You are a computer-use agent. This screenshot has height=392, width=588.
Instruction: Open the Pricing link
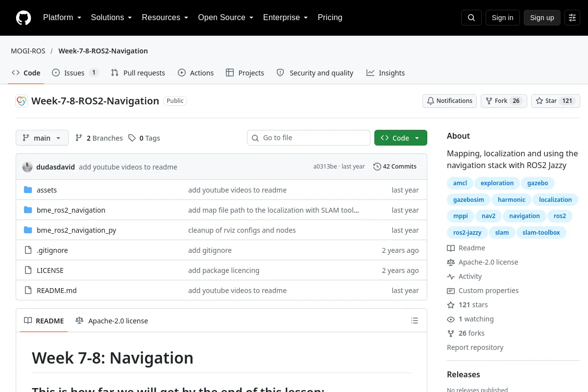pyautogui.click(x=330, y=18)
